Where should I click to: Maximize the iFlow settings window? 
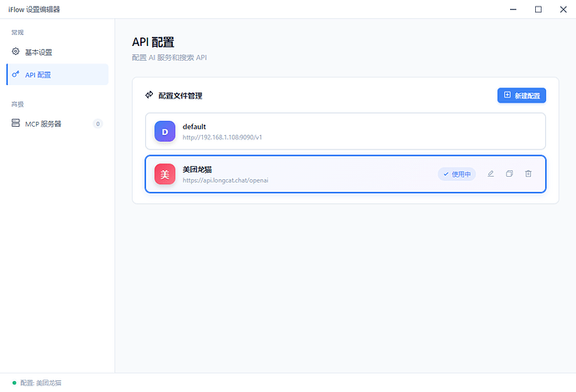538,9
